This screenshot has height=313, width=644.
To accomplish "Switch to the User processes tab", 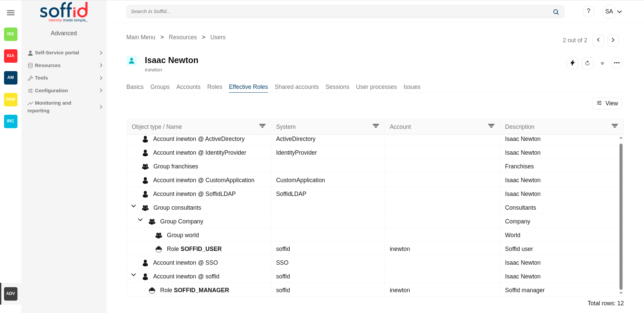I will [377, 87].
